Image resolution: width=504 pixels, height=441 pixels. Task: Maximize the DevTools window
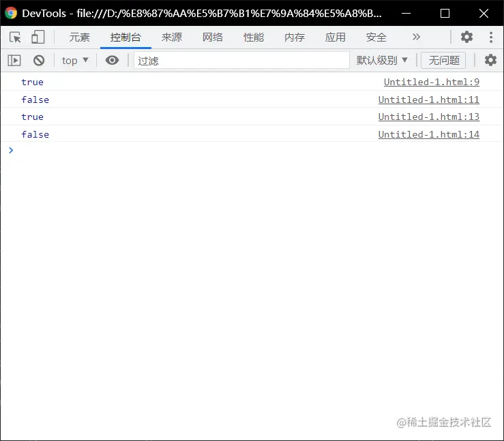pyautogui.click(x=445, y=13)
